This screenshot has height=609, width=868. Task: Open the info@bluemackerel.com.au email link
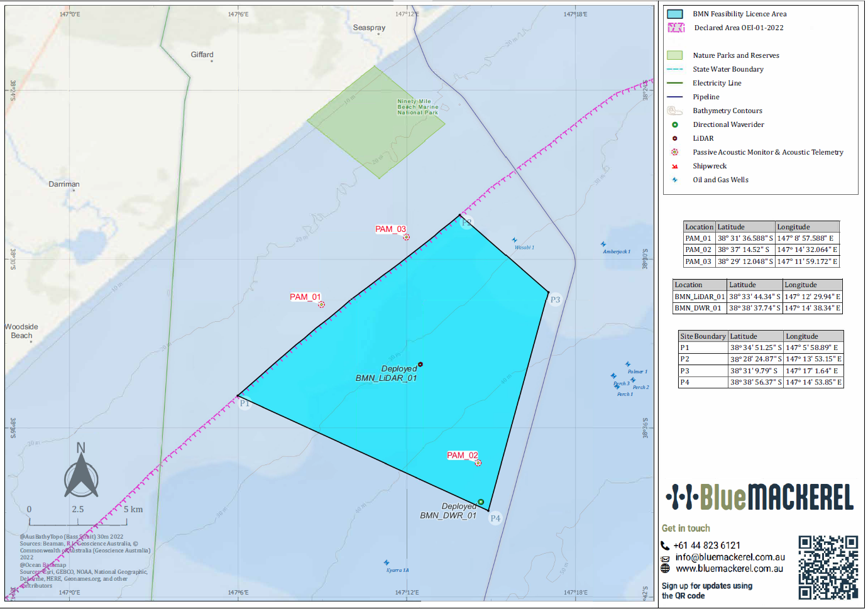730,557
